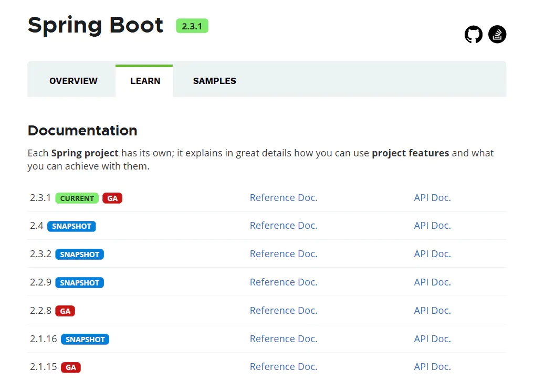The width and height of the screenshot is (545, 392).
Task: Open Reference Doc. for version 2.1.15
Action: click(284, 367)
